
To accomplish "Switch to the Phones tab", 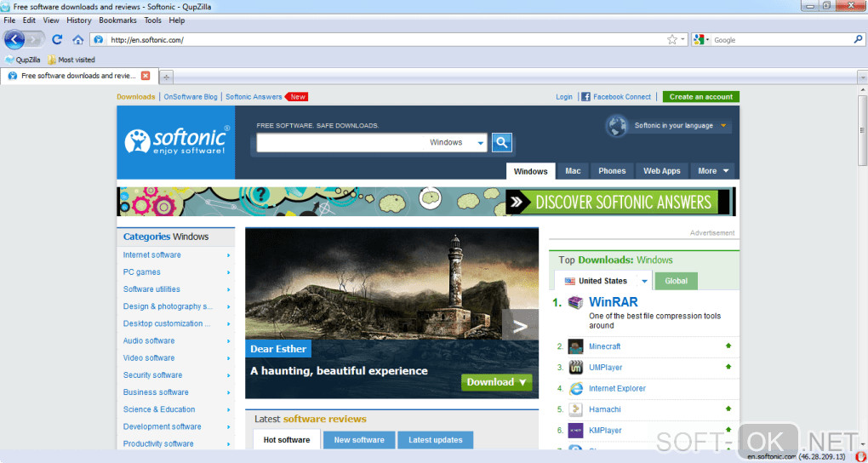I will pos(612,171).
